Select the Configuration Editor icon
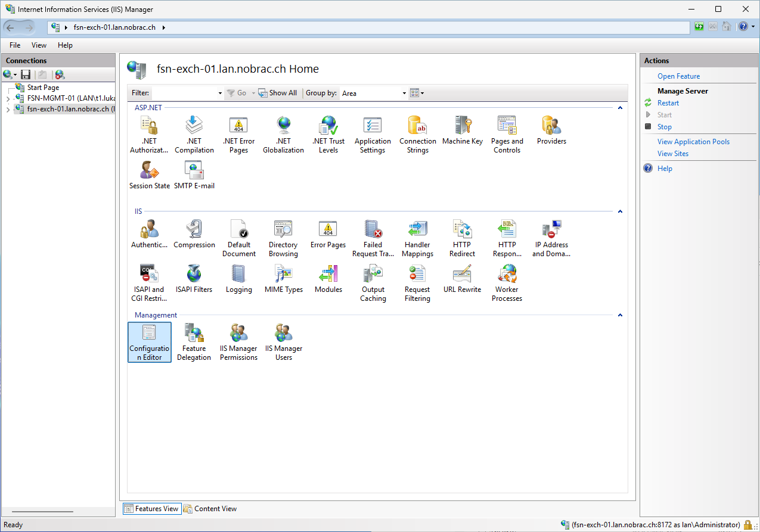 coord(150,342)
